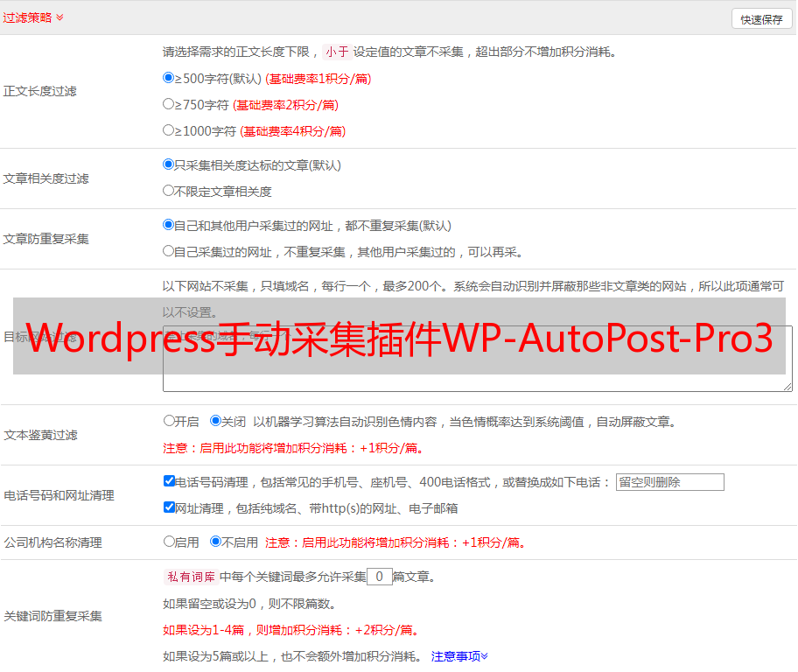Click the 正文长度过滤 label
Screen dimensions: 798x672
tap(39, 91)
